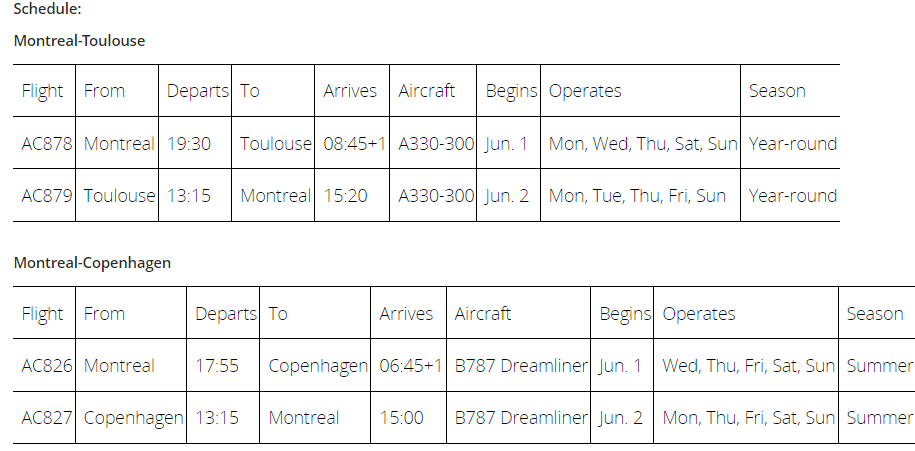The height and width of the screenshot is (451, 915).
Task: Click the 08:45+1 arrival time
Action: pyautogui.click(x=354, y=144)
